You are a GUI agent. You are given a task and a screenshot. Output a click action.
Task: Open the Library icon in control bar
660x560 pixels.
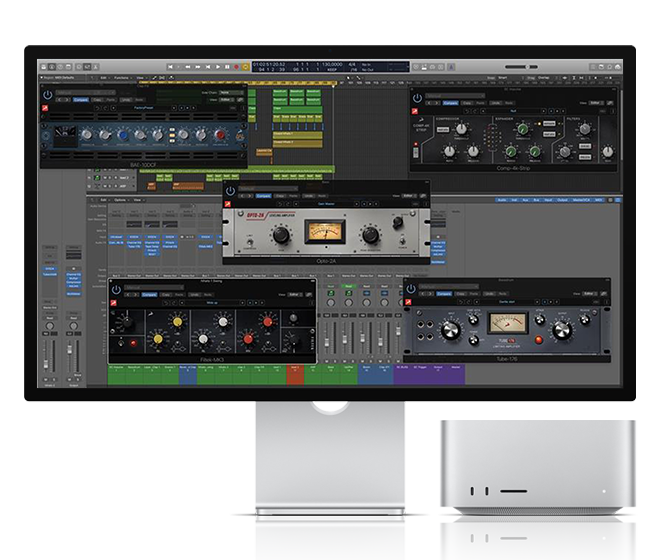tap(44, 67)
